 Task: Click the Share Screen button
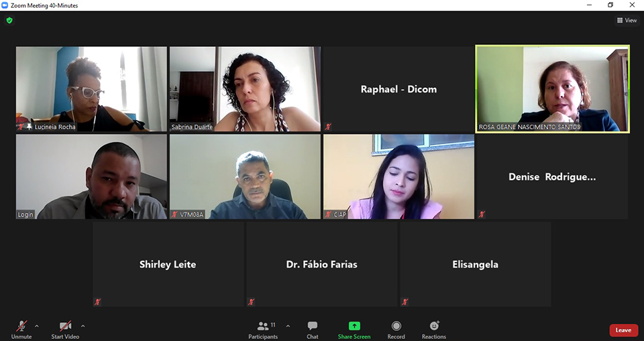(354, 330)
